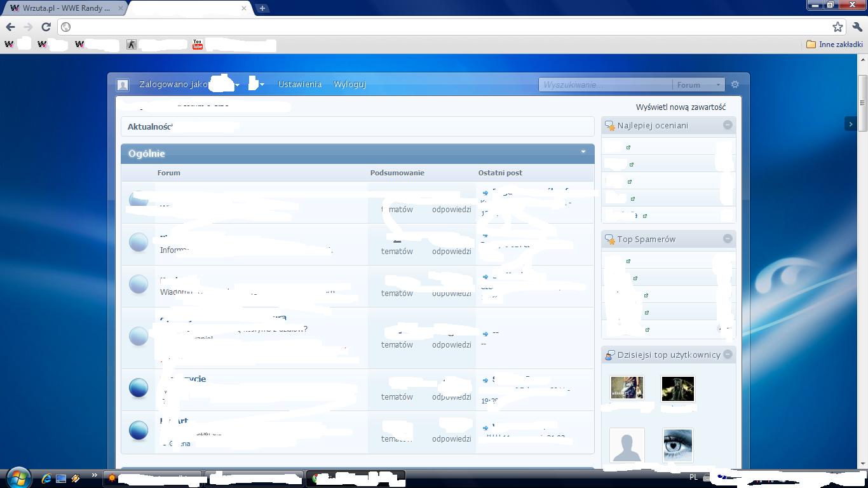Collapse the 'Top Spamerów' sidebar block

(728, 239)
